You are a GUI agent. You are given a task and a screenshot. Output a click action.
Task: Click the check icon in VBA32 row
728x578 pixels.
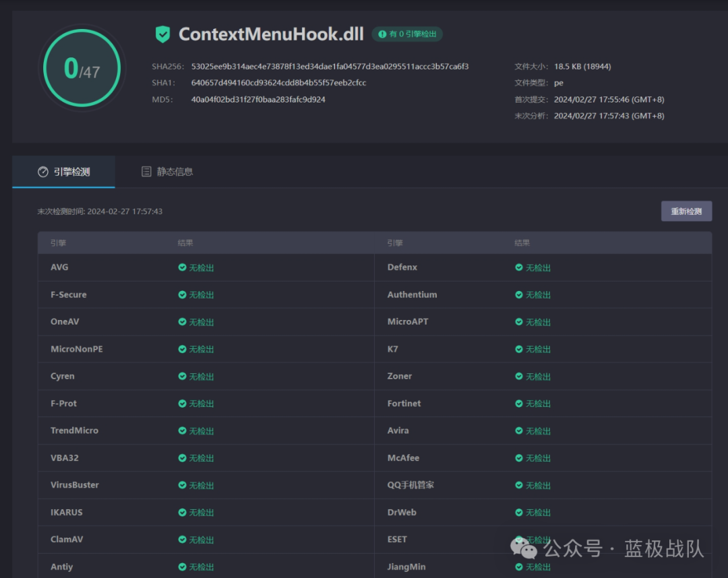(182, 458)
